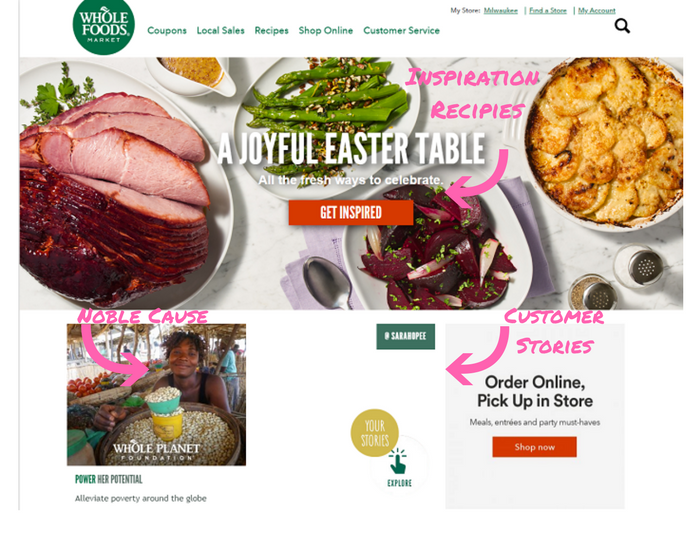This screenshot has width=700, height=537.
Task: Open the Coupons menu item
Action: pyautogui.click(x=167, y=30)
